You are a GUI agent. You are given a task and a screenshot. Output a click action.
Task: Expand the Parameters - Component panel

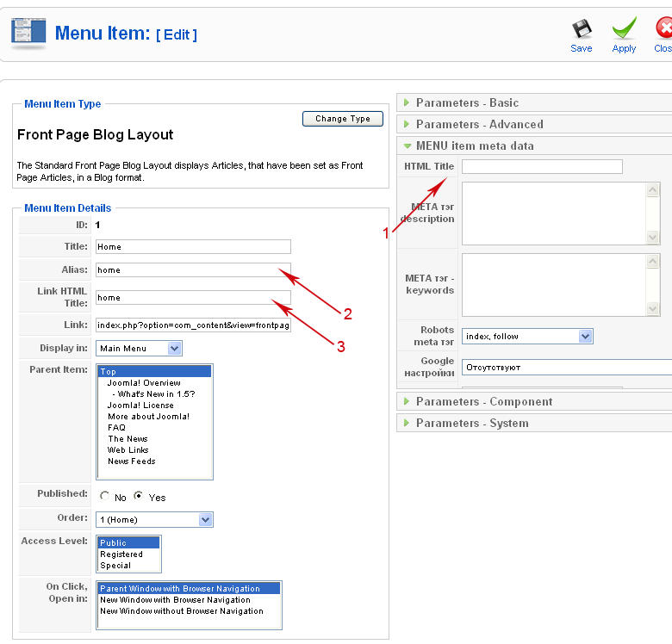[x=534, y=402]
